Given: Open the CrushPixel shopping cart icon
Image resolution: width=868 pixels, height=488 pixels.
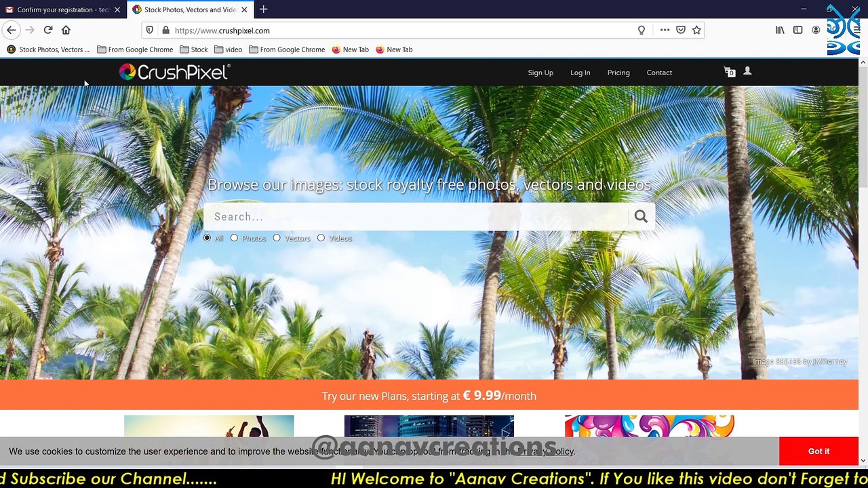Looking at the screenshot, I should [729, 72].
